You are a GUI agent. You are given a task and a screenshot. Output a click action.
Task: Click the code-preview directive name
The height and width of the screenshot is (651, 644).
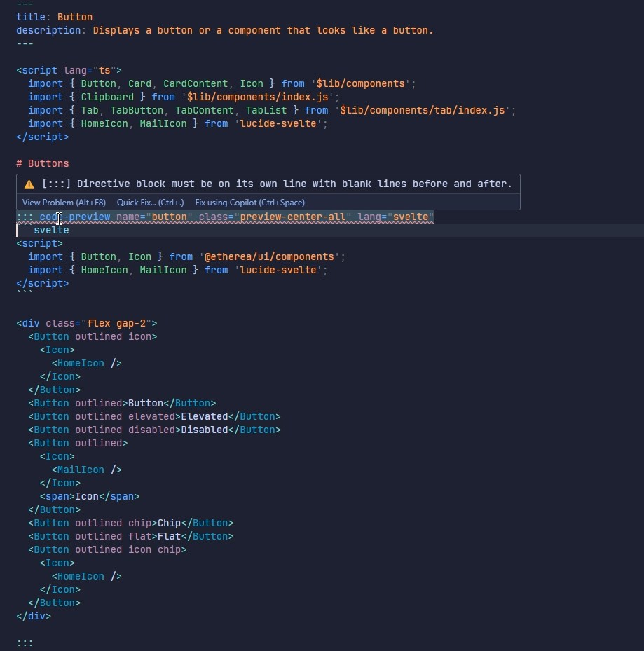[75, 217]
